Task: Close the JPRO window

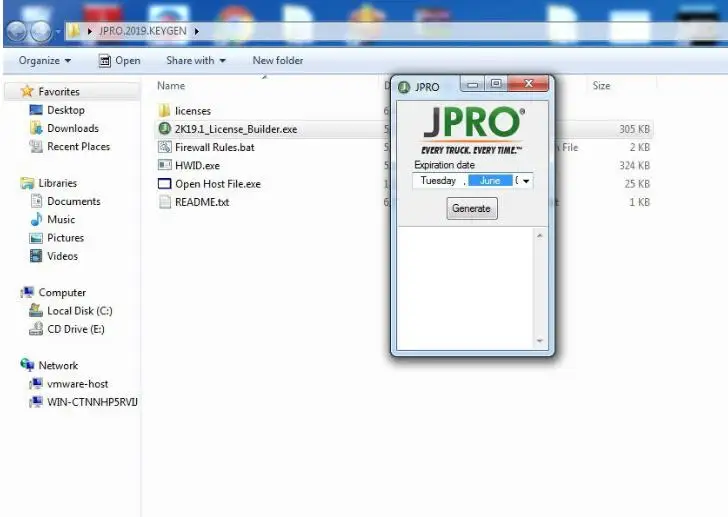Action: coord(528,84)
